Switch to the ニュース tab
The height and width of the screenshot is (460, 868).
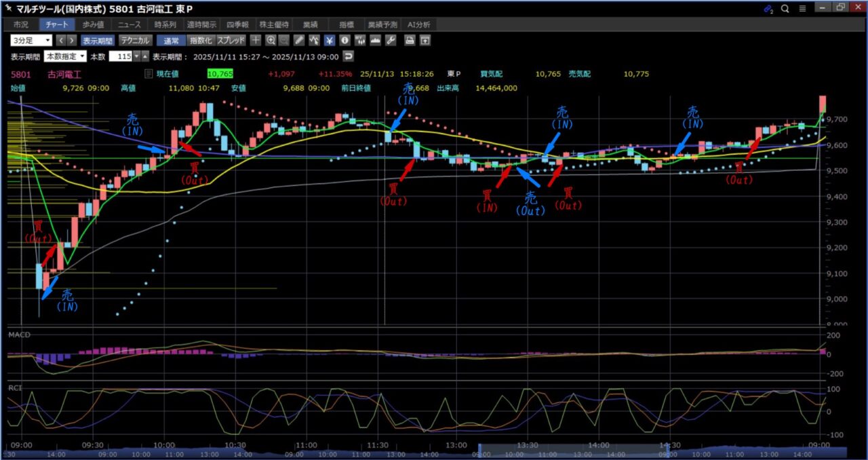[129, 24]
